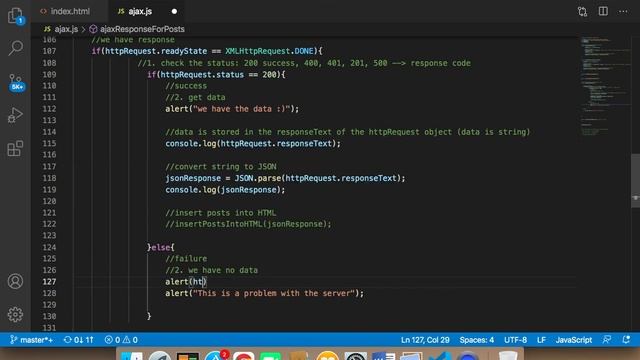This screenshot has height=360, width=640.
Task: Open Source Control view with 5K+ badge
Action: point(16,82)
